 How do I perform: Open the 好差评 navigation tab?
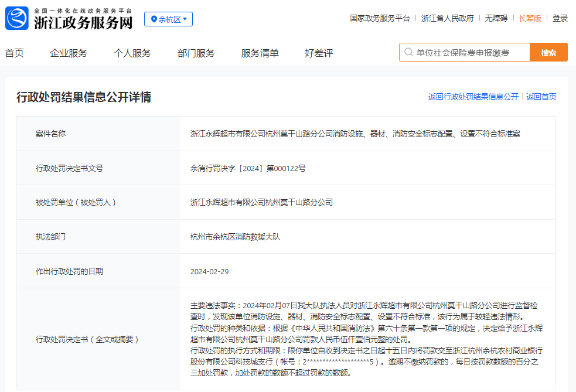pyautogui.click(x=319, y=53)
